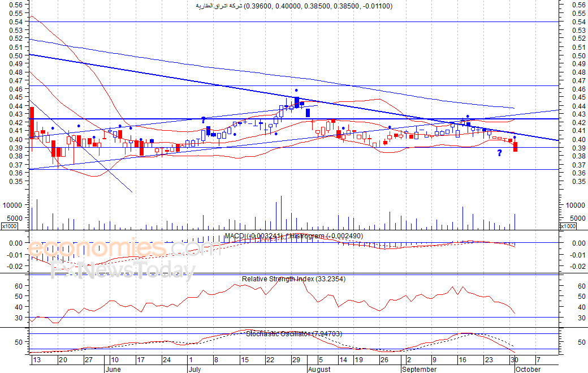588x373 pixels.
Task: Click the 0.56 price on the left axis
Action: (x=16, y=5)
